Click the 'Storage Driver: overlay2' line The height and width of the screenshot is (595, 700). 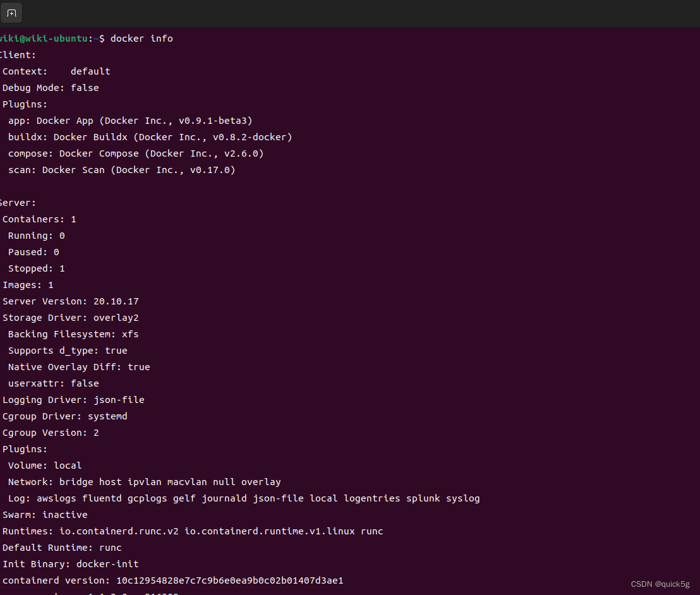(71, 318)
